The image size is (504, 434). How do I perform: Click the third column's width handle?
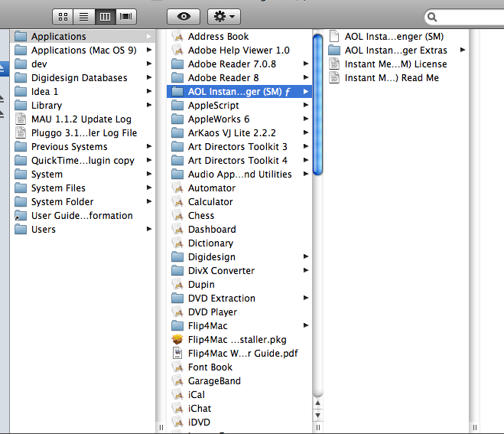474,427
